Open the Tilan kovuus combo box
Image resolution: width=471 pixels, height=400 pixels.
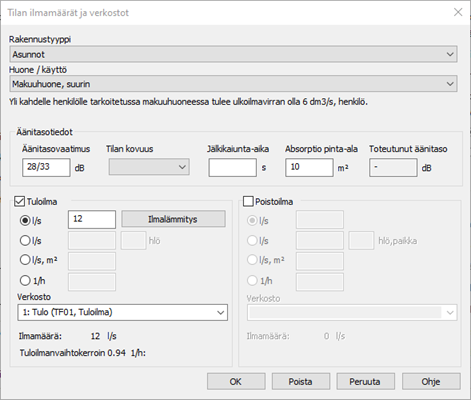[x=149, y=167]
